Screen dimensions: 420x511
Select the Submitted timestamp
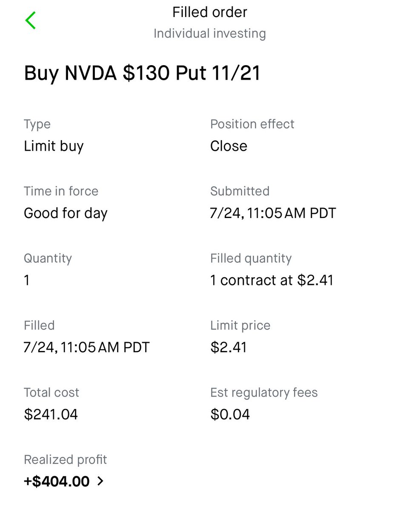pos(273,213)
